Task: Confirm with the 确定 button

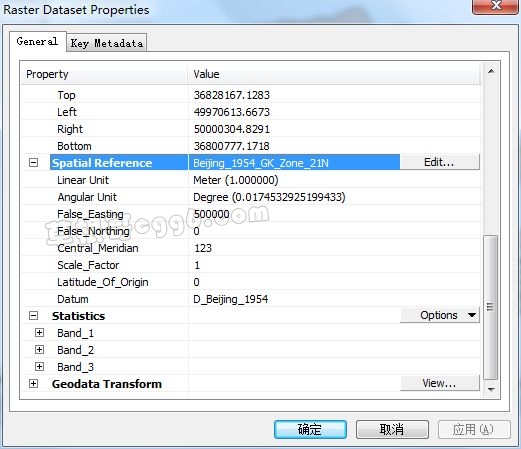Action: click(x=310, y=429)
